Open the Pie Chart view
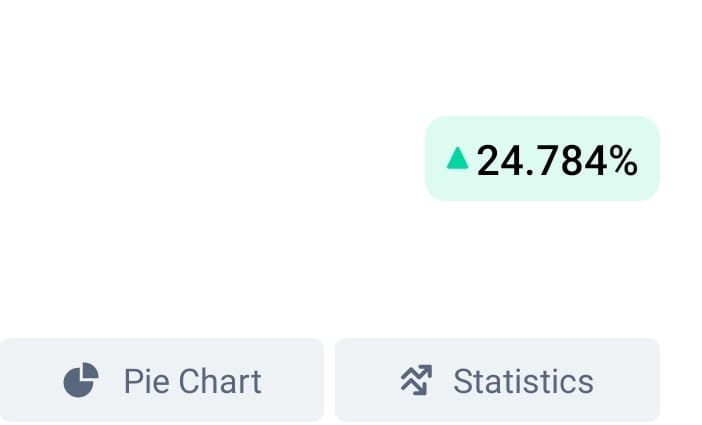This screenshot has width=702, height=425. (x=162, y=380)
